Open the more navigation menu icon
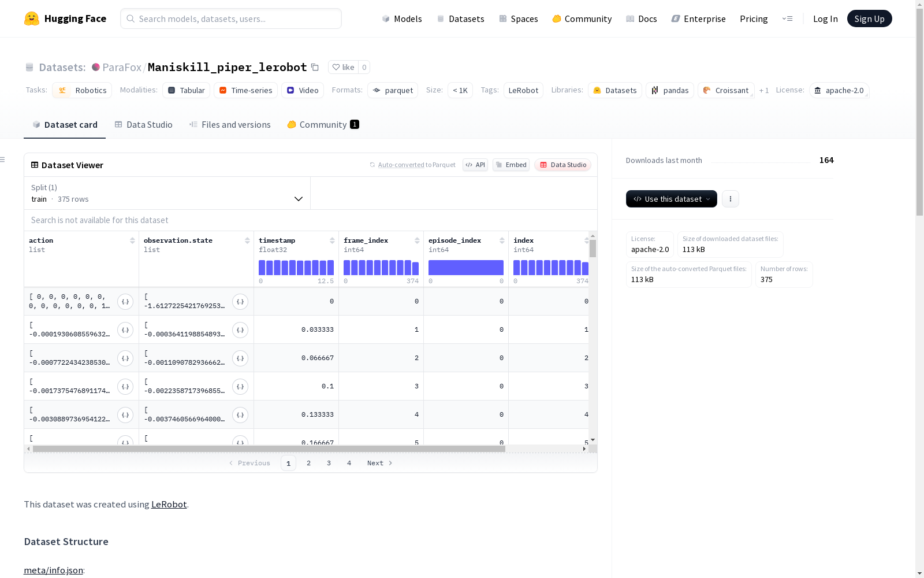924x578 pixels. tap(787, 18)
